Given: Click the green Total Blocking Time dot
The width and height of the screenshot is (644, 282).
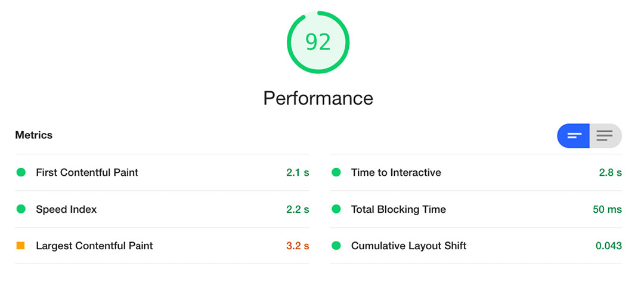Looking at the screenshot, I should [x=336, y=209].
